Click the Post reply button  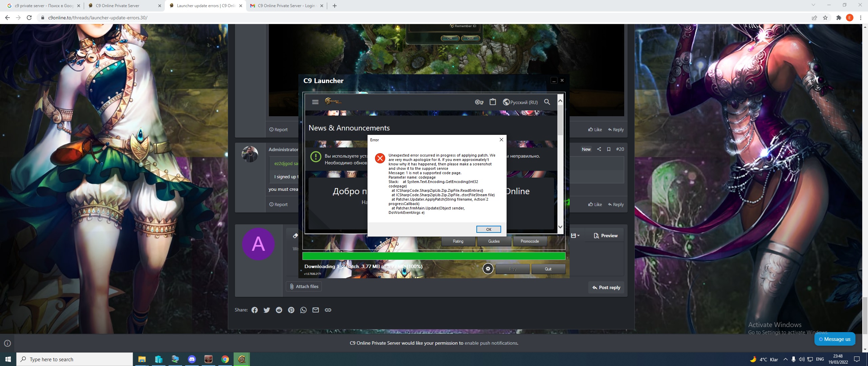point(606,287)
